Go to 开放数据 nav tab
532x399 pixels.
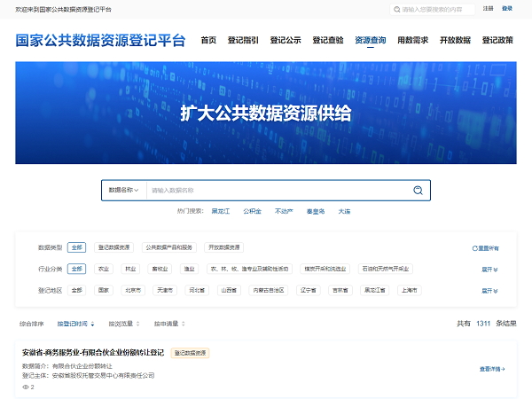455,41
